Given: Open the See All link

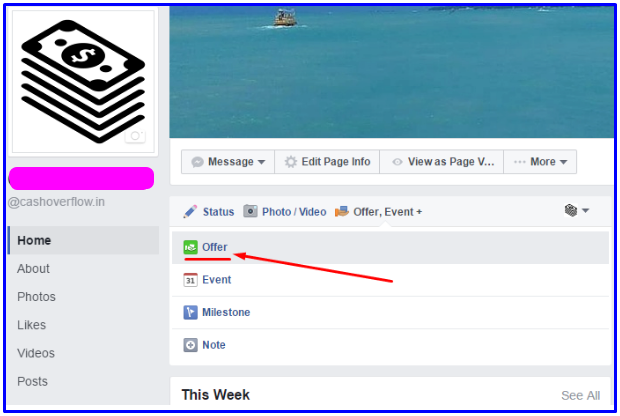Looking at the screenshot, I should [580, 395].
